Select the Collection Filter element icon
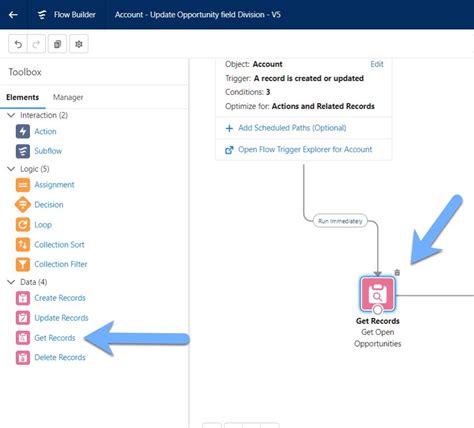The width and height of the screenshot is (474, 428). (x=23, y=264)
